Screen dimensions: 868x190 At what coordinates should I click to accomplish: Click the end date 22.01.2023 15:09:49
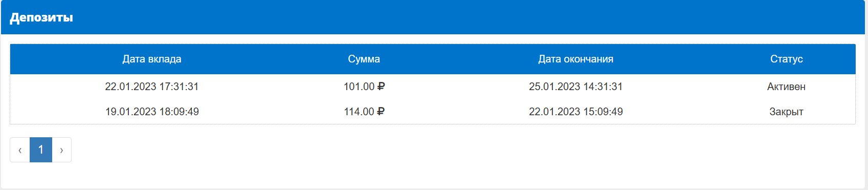575,112
